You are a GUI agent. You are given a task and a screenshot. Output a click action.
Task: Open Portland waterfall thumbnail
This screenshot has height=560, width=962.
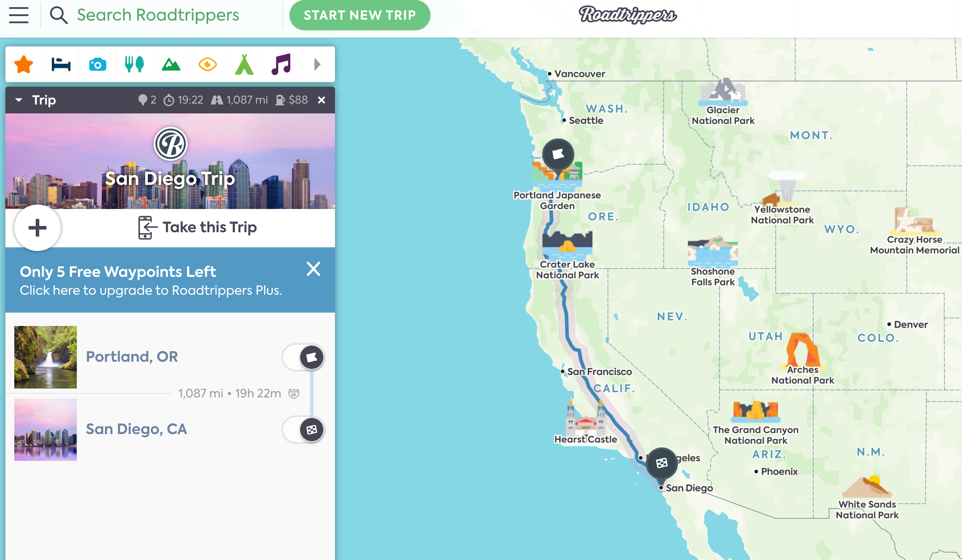click(46, 357)
